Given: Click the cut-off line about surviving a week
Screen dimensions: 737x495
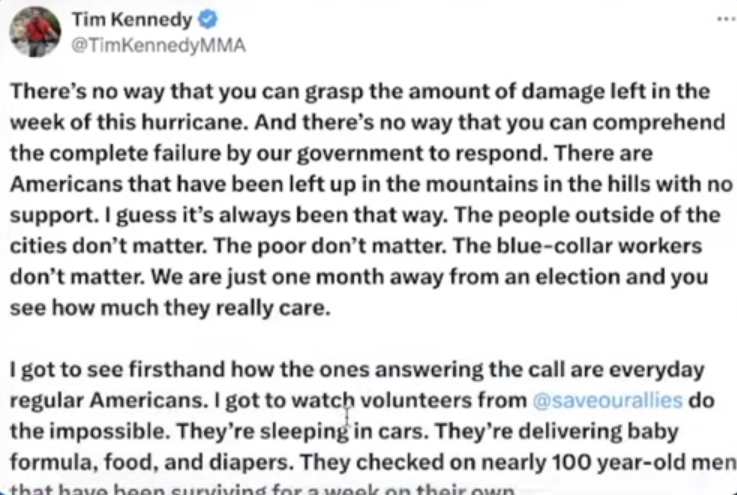Looking at the screenshot, I should [x=263, y=489].
